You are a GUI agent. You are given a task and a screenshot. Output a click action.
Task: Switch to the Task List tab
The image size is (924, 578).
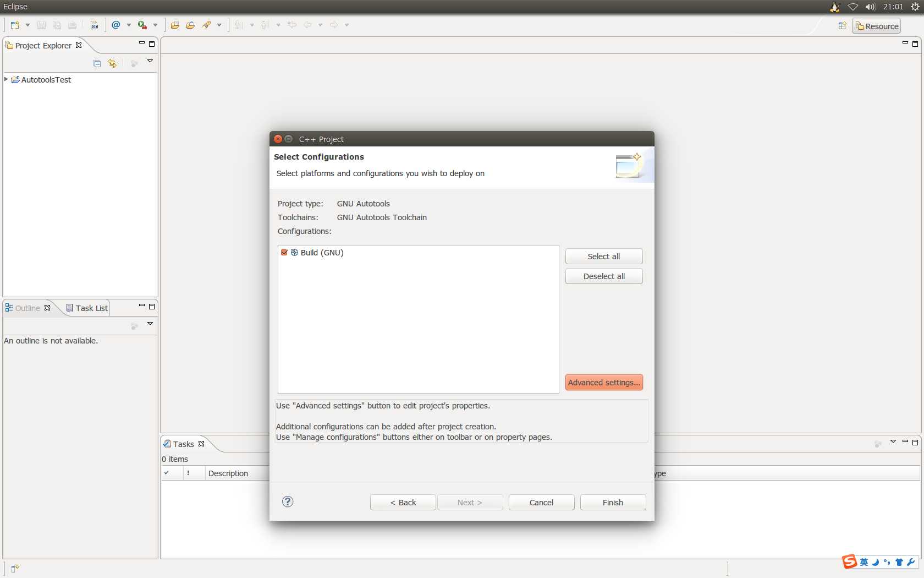coord(87,308)
